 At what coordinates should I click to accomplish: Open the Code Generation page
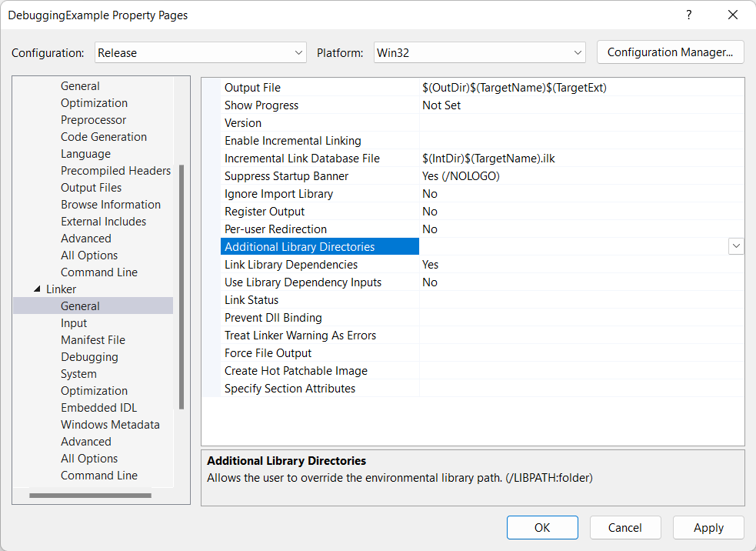103,137
